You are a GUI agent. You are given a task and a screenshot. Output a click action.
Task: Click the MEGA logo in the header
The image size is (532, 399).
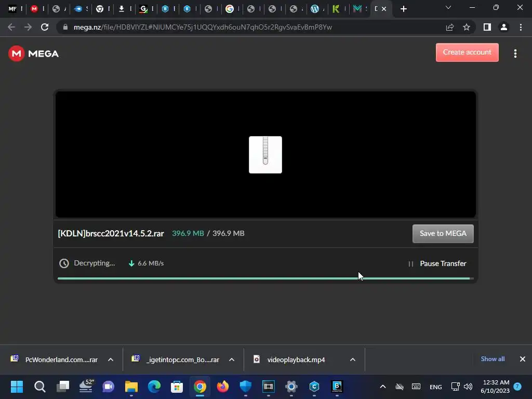pos(34,54)
